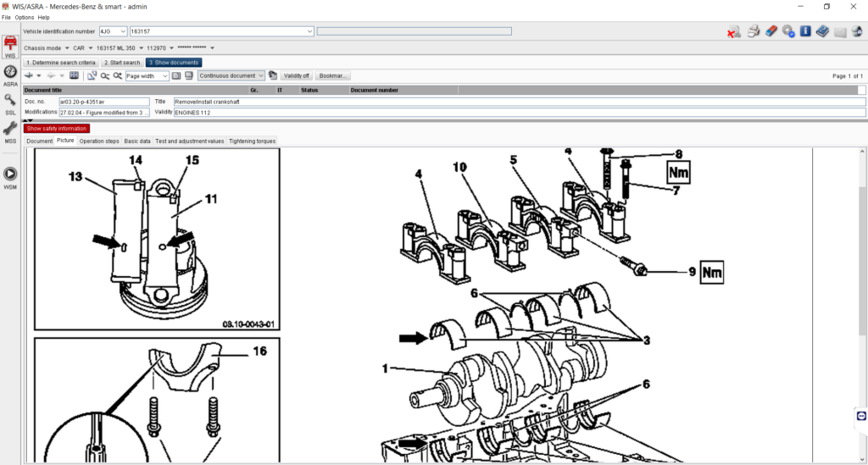This screenshot has width=868, height=465.
Task: Click 1. Determine search criteria step
Action: pyautogui.click(x=61, y=63)
